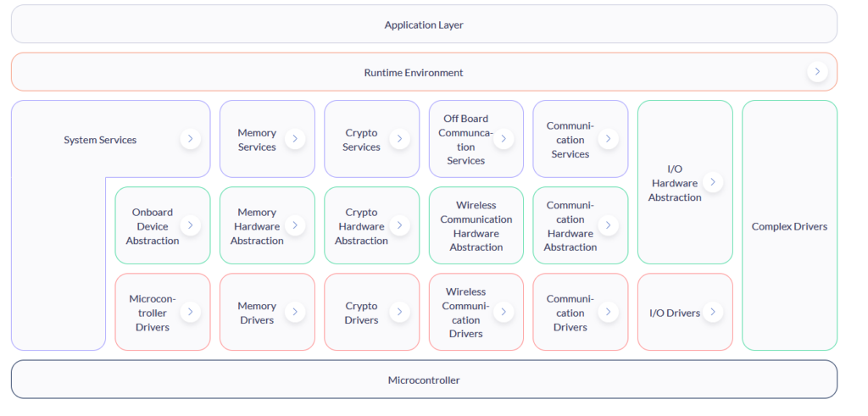Open Communication Hardware Abstraction arrow
Image resolution: width=868 pixels, height=416 pixels.
(608, 225)
